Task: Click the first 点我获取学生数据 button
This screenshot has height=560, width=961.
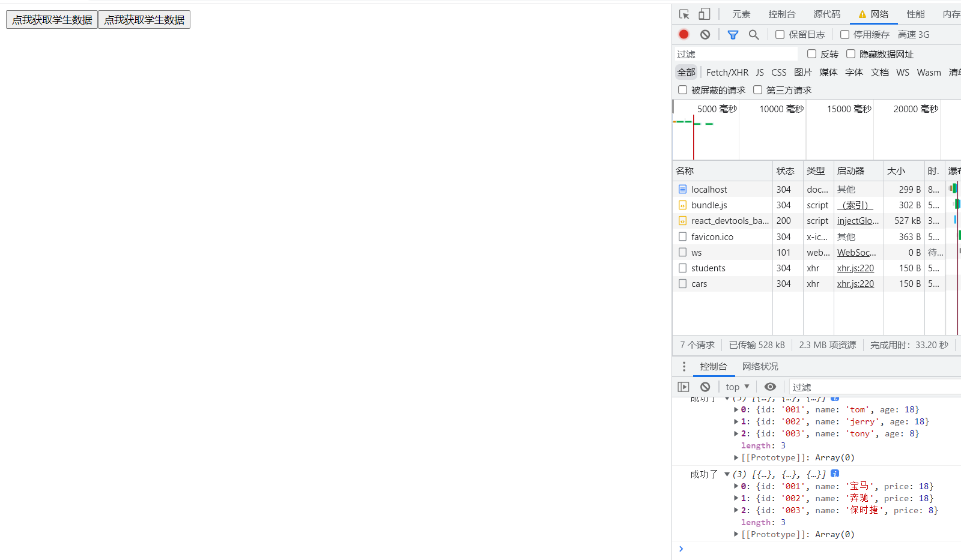Action: (52, 20)
